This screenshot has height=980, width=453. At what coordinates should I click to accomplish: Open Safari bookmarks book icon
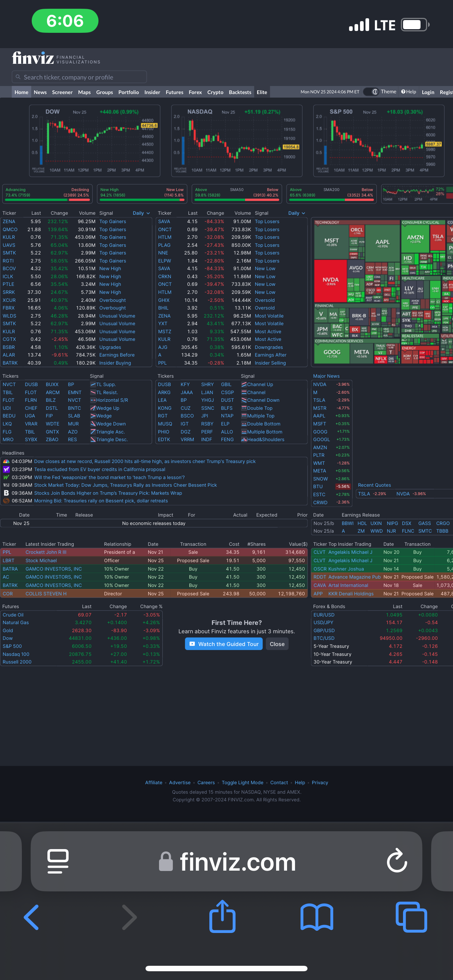point(317,917)
